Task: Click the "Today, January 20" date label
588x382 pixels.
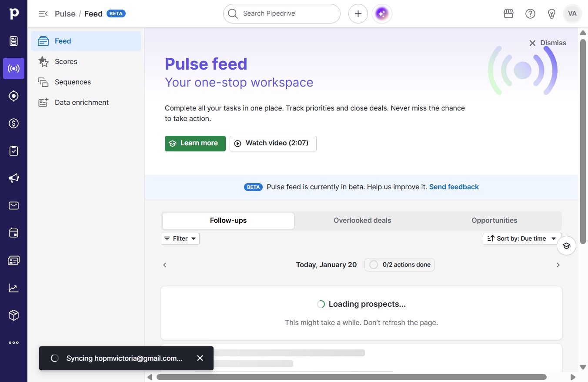Action: pos(326,265)
